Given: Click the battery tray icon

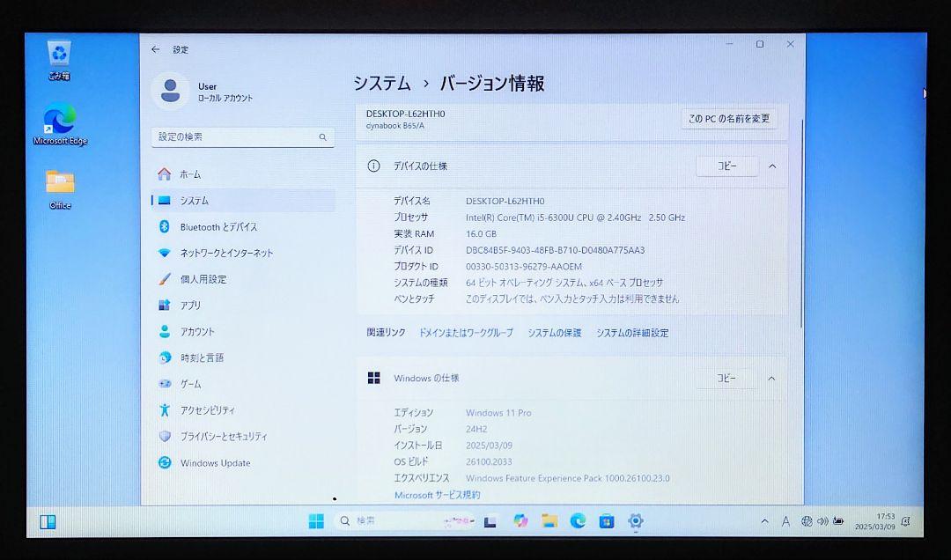Looking at the screenshot, I should tap(838, 521).
